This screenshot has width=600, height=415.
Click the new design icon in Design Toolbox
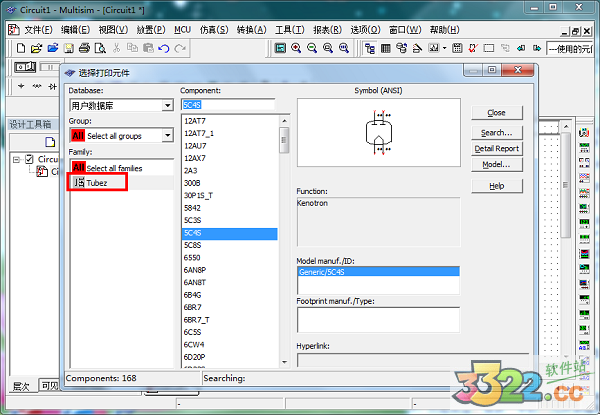pyautogui.click(x=50, y=142)
